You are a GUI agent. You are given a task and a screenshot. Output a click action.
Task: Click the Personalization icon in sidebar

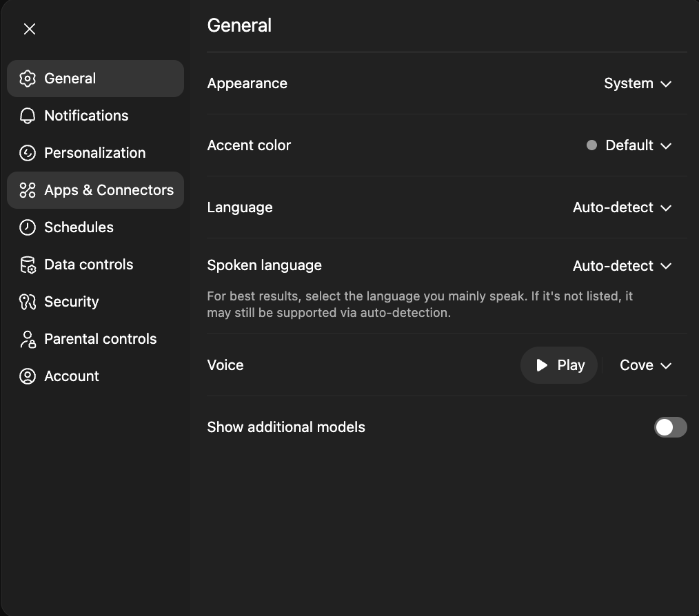coord(28,153)
